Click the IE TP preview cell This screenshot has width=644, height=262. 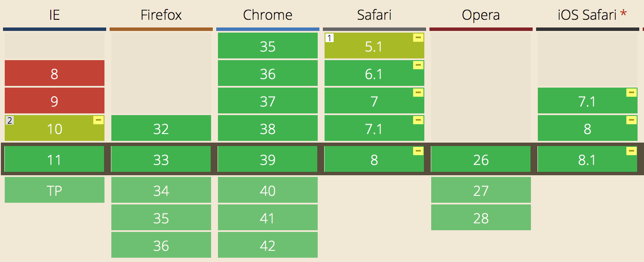[x=54, y=190]
